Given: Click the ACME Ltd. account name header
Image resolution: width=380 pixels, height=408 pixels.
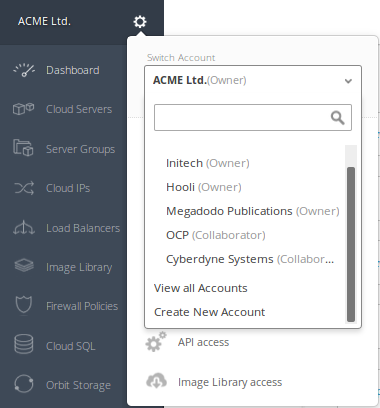Looking at the screenshot, I should click(44, 21).
